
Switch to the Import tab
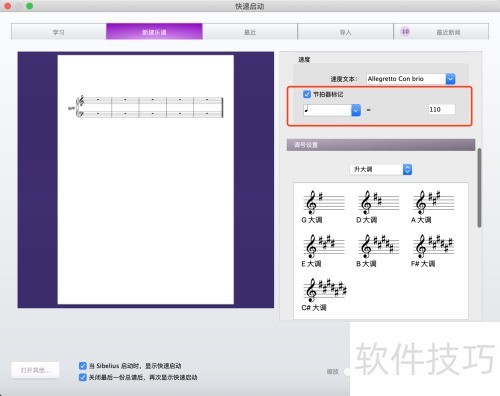point(345,32)
